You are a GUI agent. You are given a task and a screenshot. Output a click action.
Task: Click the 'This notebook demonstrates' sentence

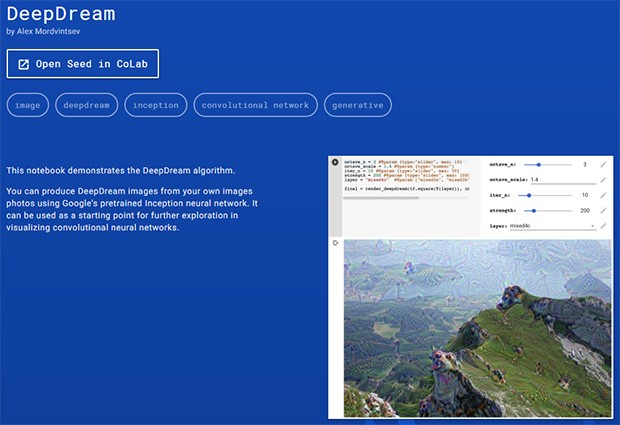pos(121,170)
